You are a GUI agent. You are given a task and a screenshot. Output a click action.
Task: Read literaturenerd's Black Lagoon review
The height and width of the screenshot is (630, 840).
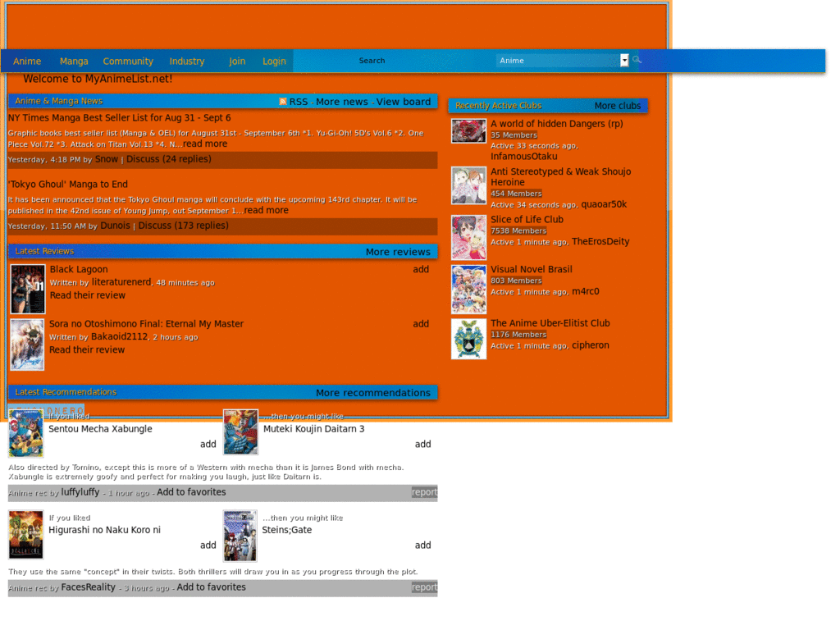pyautogui.click(x=87, y=295)
